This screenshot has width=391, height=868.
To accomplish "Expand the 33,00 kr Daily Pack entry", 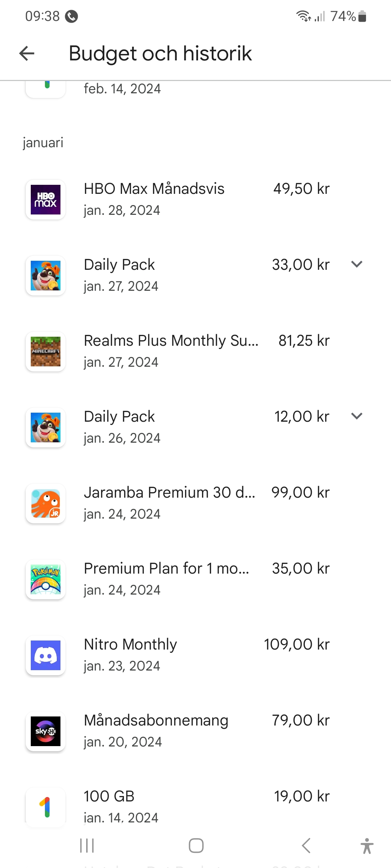I will [357, 264].
